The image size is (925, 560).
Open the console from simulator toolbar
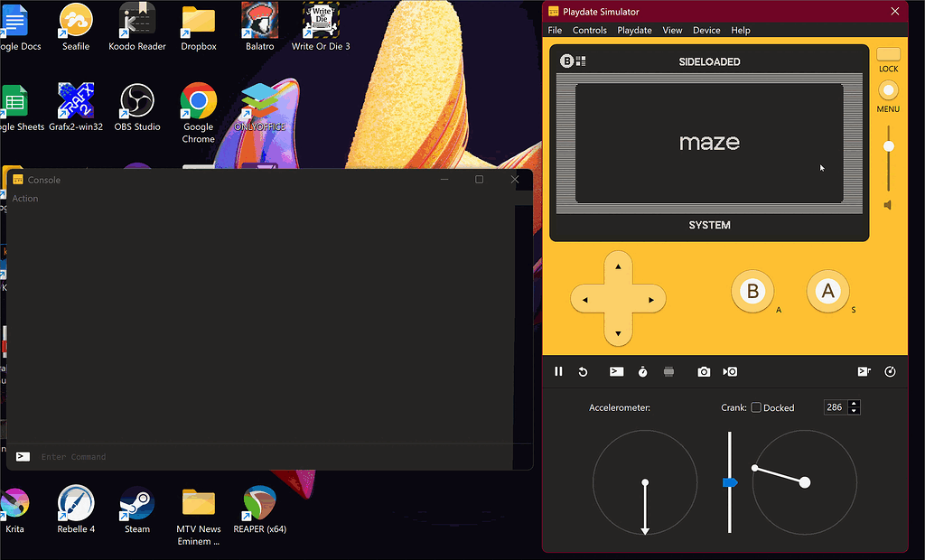click(x=616, y=371)
